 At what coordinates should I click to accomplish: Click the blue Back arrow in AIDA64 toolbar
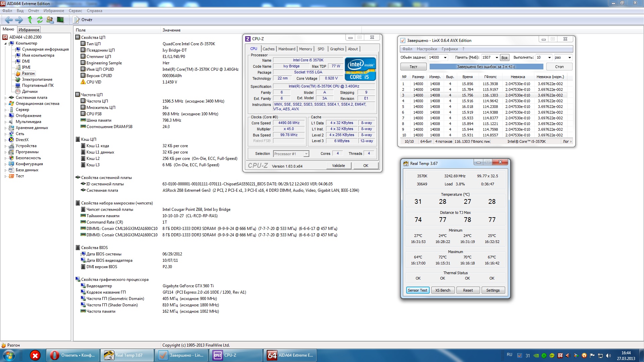9,20
